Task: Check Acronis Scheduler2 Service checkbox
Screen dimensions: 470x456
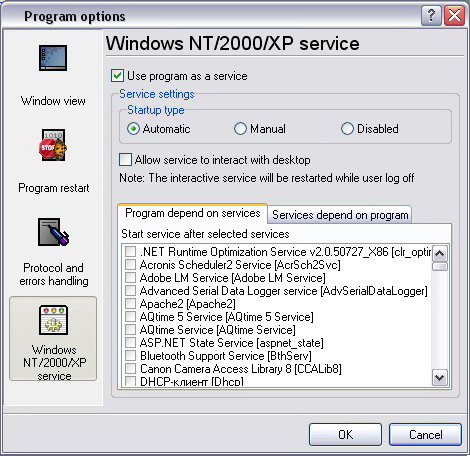Action: pyautogui.click(x=130, y=265)
